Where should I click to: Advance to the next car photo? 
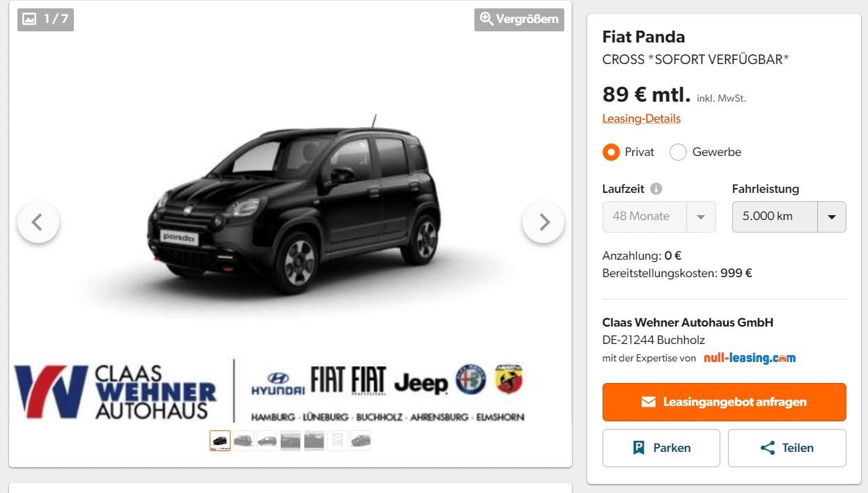click(543, 222)
